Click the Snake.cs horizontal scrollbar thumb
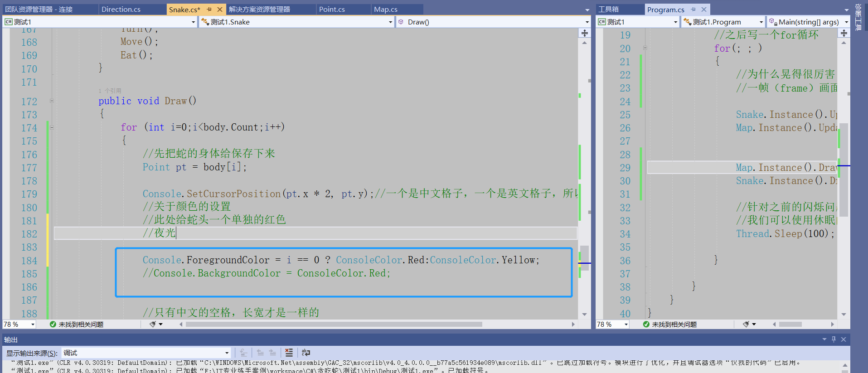Viewport: 868px width, 373px height. [x=334, y=325]
